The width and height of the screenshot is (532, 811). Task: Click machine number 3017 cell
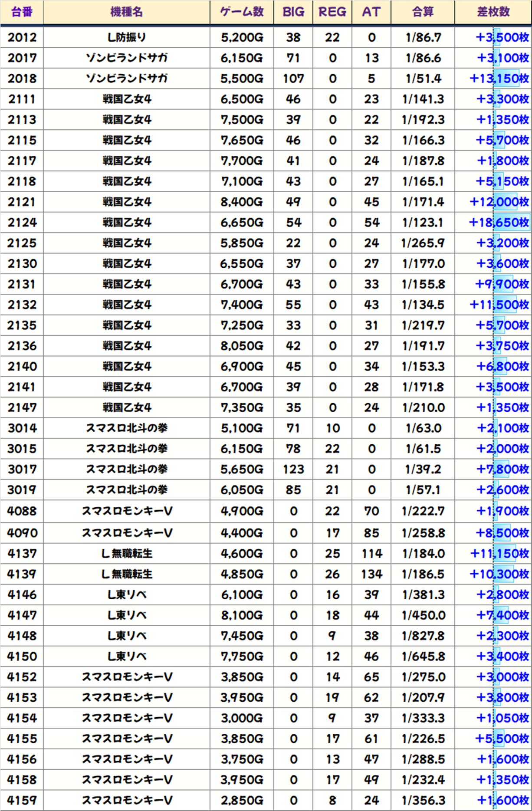[22, 469]
